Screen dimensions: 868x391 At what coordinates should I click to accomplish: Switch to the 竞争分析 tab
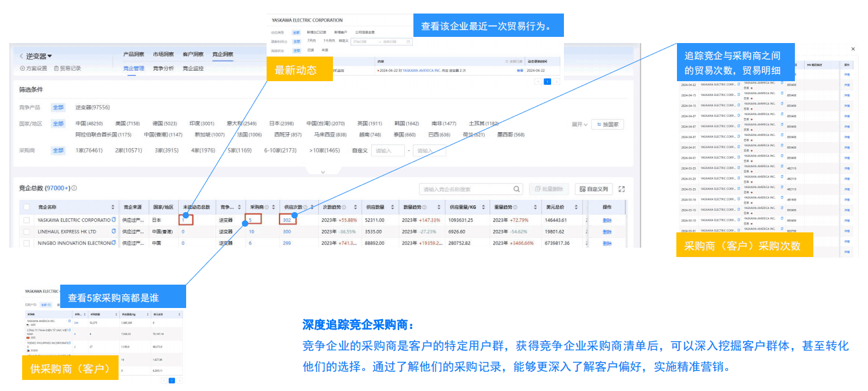coord(163,69)
